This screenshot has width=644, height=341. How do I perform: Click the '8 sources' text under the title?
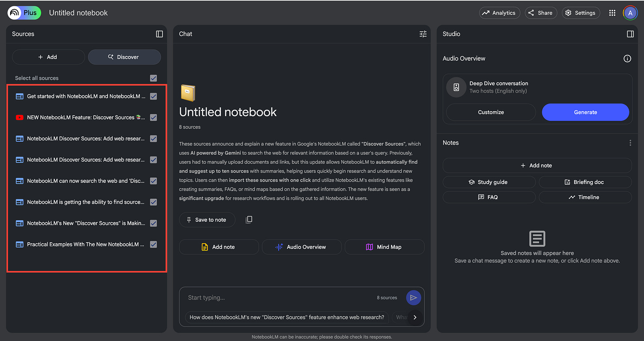(190, 127)
